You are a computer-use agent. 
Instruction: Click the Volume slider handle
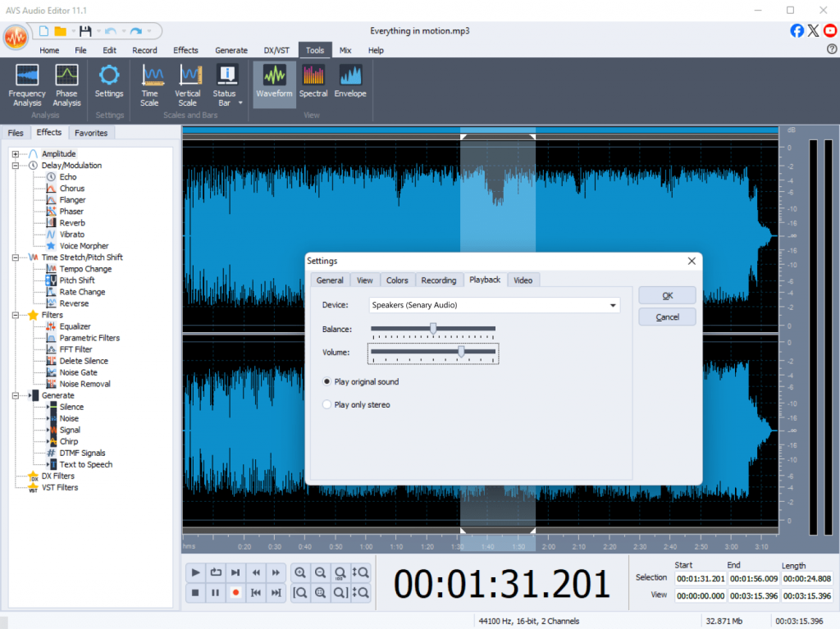coord(461,352)
